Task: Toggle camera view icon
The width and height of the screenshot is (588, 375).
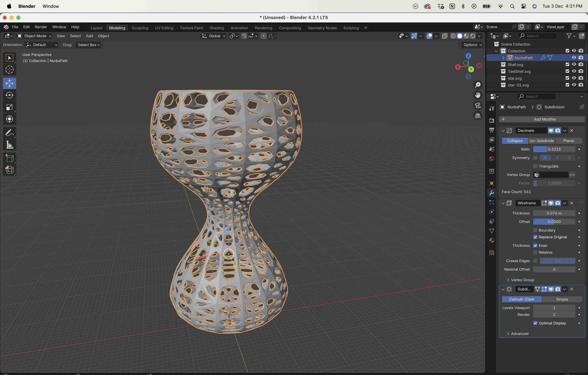Action: click(478, 105)
